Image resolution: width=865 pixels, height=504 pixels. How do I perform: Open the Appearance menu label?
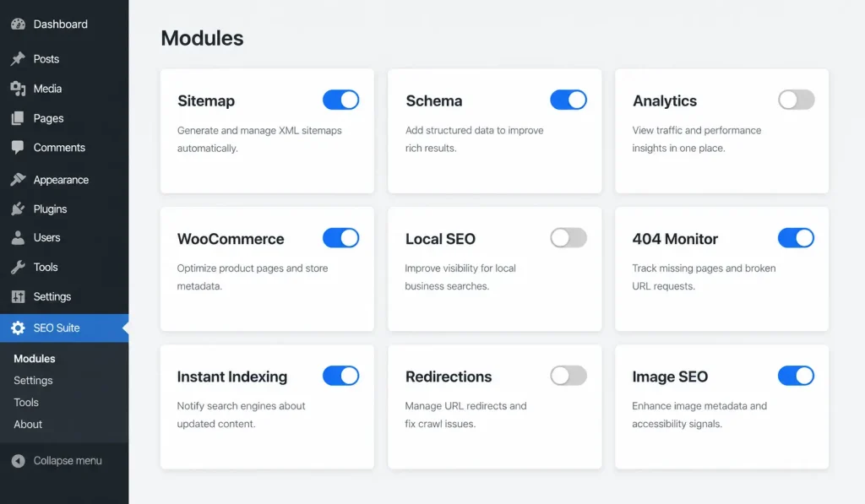(61, 180)
